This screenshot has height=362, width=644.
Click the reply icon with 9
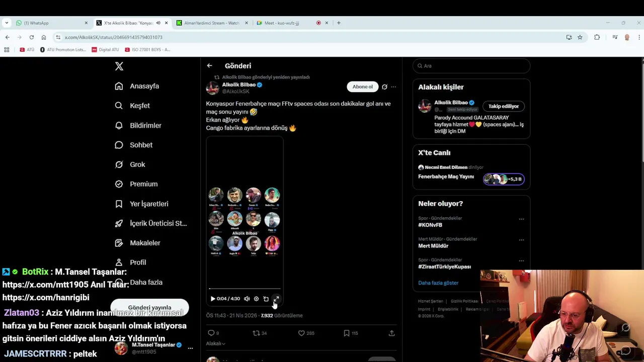[213, 333]
